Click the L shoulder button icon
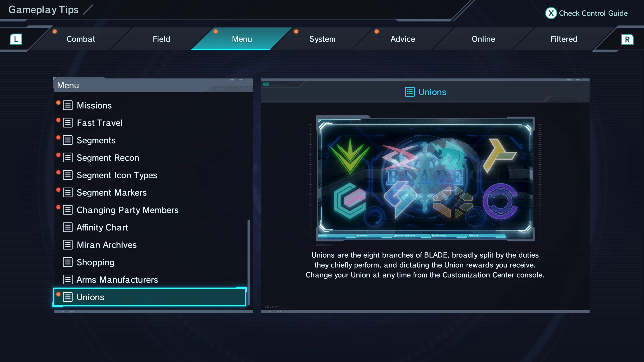 16,39
